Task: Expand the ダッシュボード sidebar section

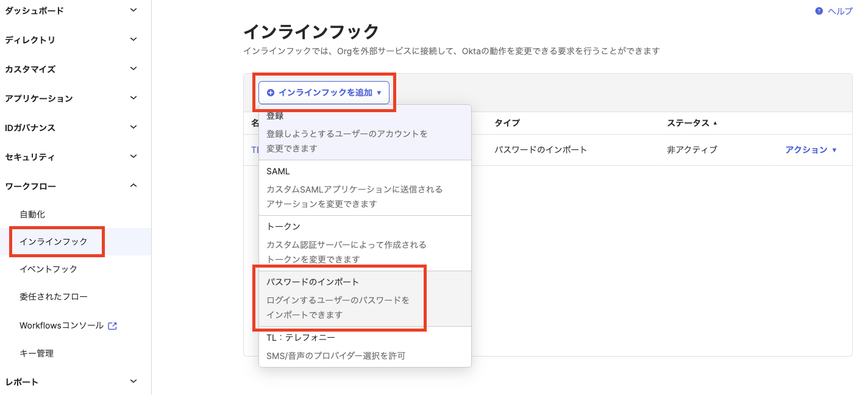Action: (x=133, y=10)
